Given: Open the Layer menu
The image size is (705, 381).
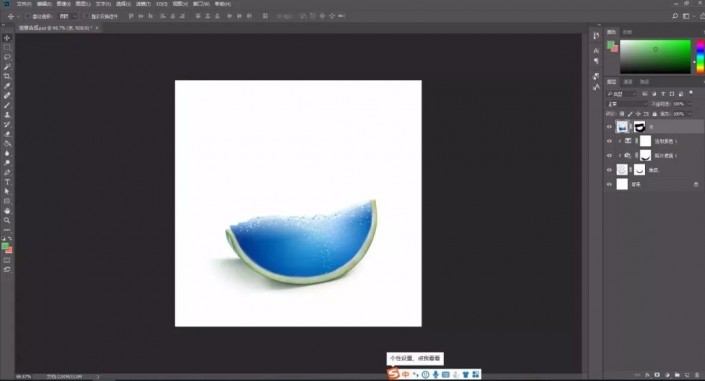Looking at the screenshot, I should click(83, 4).
